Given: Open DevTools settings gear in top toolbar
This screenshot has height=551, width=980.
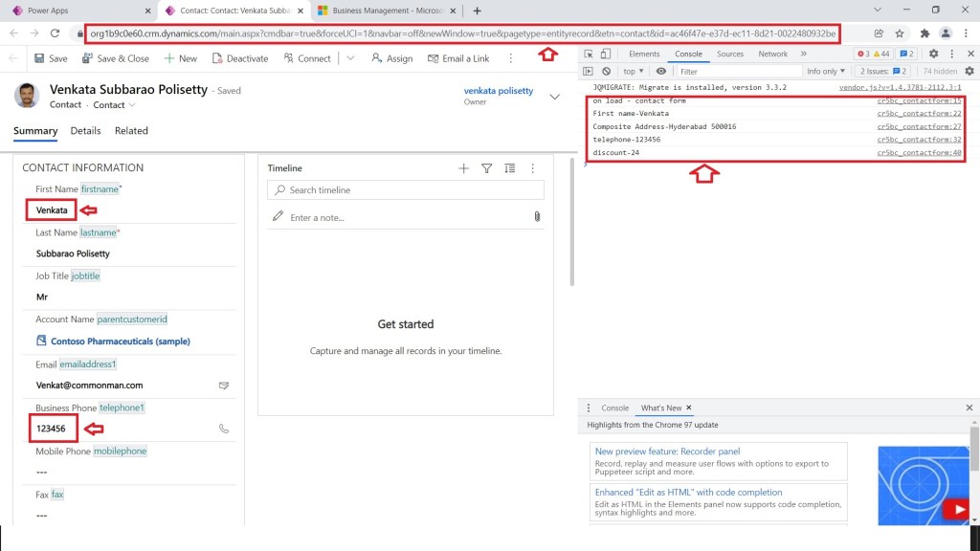Looking at the screenshot, I should pos(933,55).
